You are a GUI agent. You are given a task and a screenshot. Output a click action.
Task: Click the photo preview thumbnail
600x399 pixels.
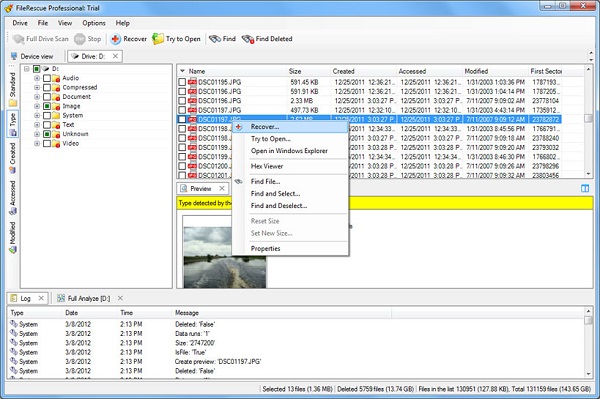pos(225,257)
